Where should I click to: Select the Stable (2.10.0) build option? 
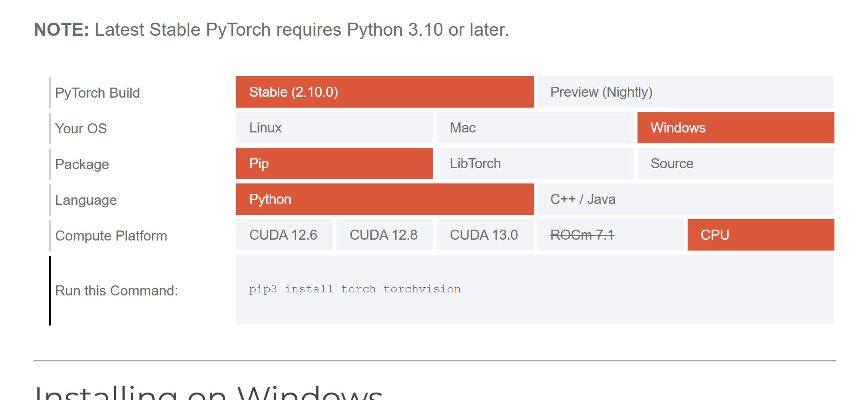385,92
